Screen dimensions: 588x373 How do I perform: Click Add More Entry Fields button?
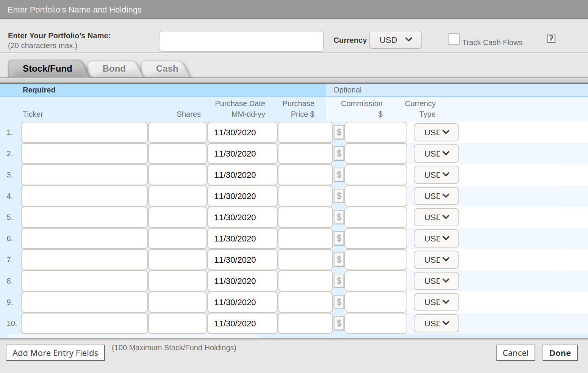(x=55, y=353)
